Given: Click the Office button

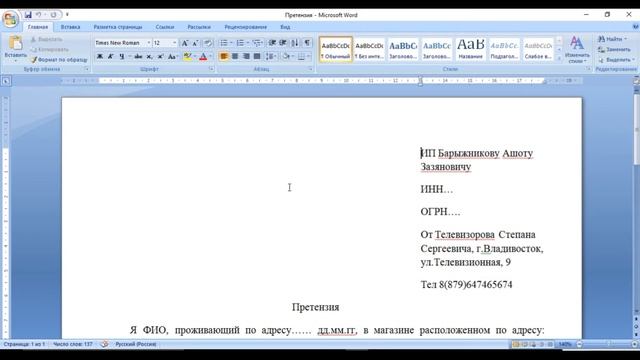Looking at the screenshot, I should [10, 19].
